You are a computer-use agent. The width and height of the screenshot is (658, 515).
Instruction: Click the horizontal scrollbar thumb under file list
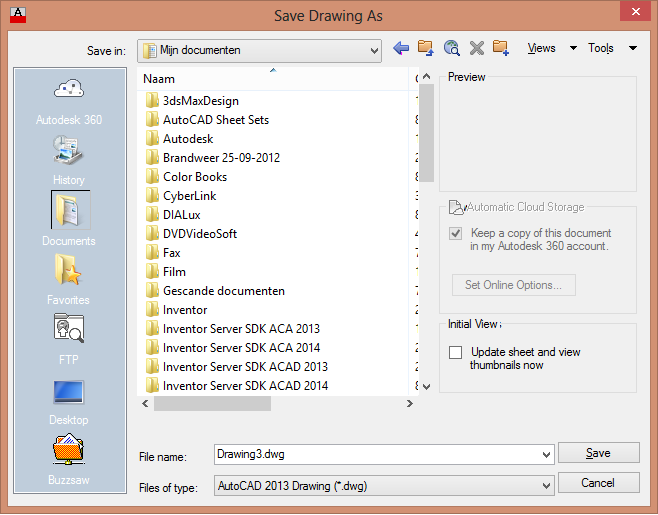(x=212, y=404)
